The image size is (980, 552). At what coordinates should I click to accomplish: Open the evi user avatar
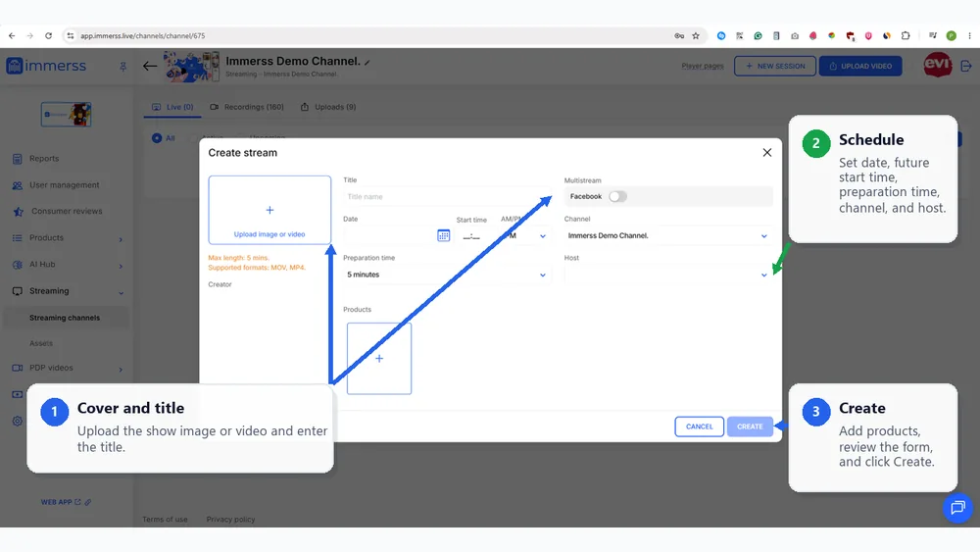(938, 65)
